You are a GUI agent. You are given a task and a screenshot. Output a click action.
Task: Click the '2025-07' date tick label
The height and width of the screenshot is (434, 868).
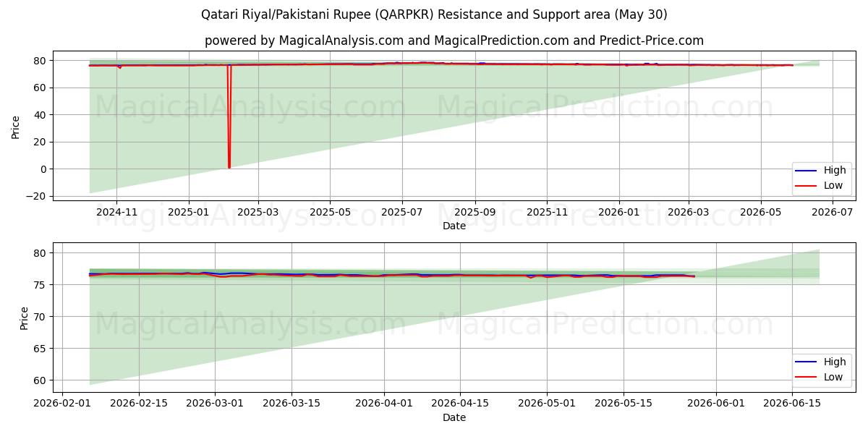(x=401, y=212)
